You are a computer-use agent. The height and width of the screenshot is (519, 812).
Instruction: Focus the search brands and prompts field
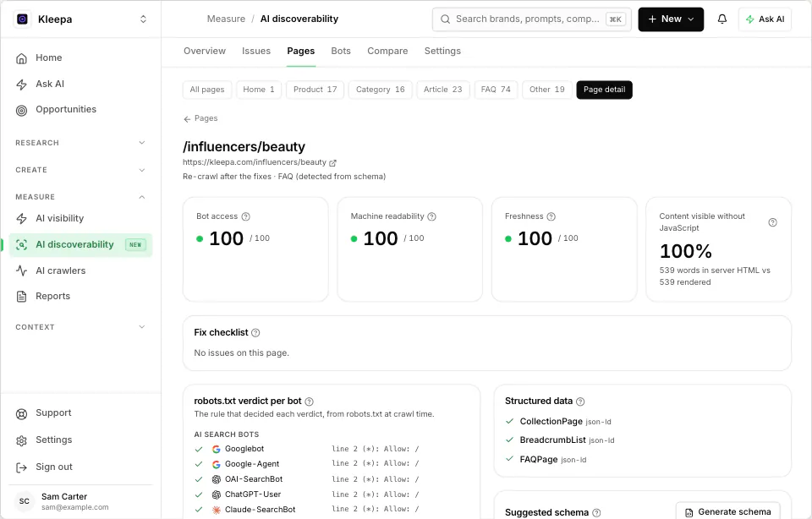click(532, 19)
